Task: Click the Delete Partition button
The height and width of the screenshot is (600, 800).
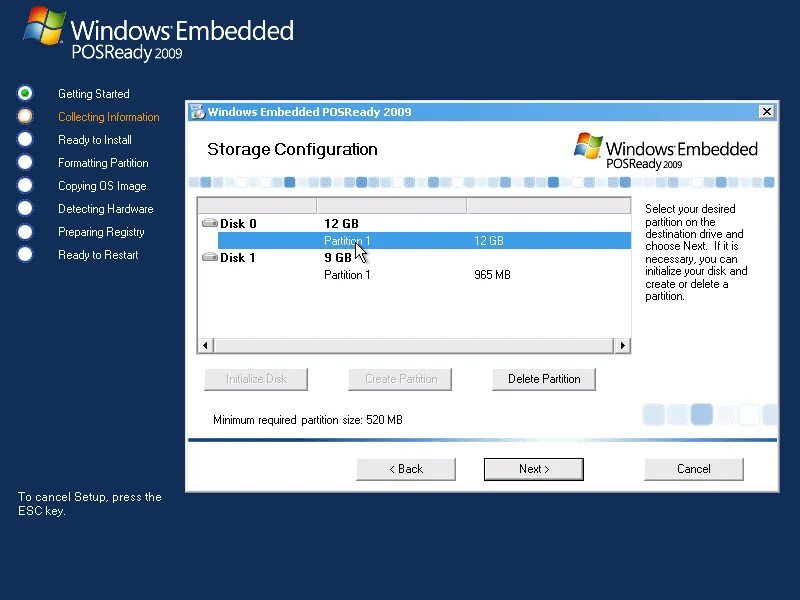Action: click(x=544, y=379)
